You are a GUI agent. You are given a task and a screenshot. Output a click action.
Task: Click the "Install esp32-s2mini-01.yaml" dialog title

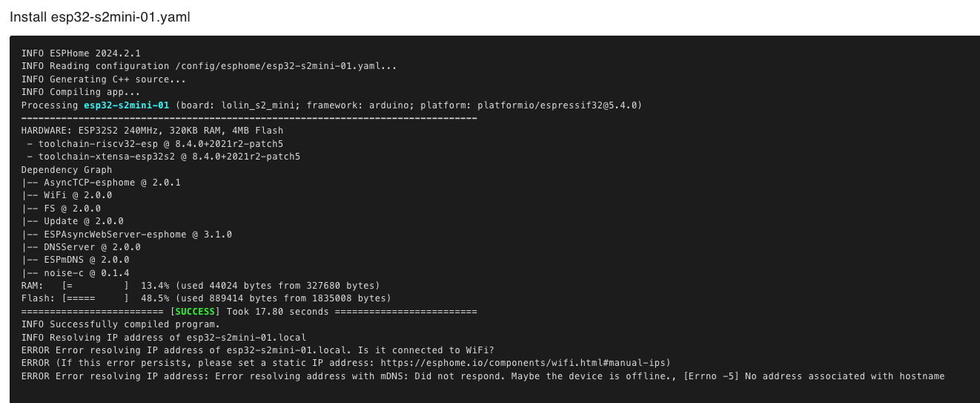(100, 16)
